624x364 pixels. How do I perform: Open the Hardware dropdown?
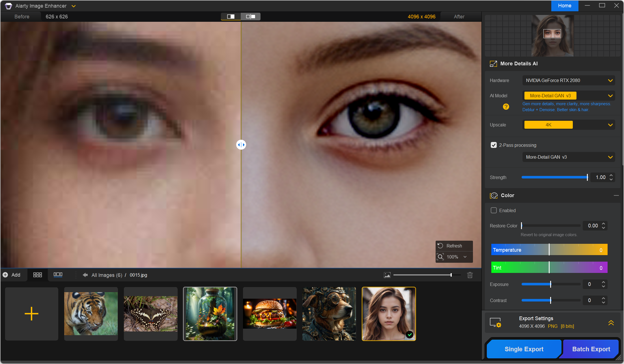[x=569, y=81]
